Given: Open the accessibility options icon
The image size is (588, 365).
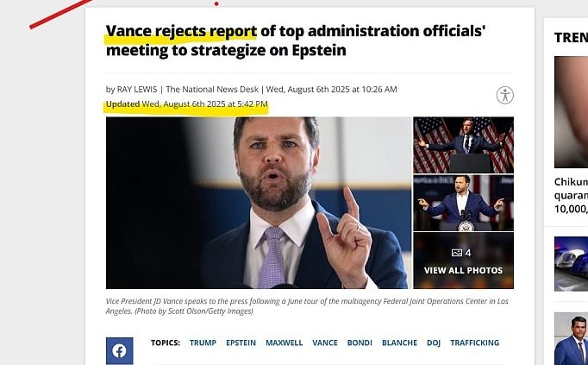Looking at the screenshot, I should (x=504, y=95).
